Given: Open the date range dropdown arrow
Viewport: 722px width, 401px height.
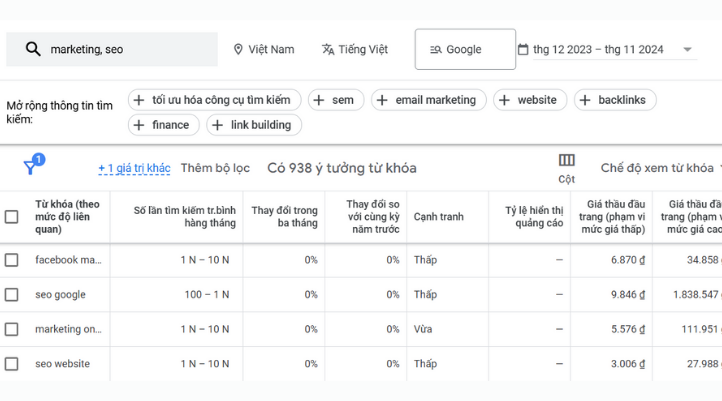Looking at the screenshot, I should (x=687, y=49).
